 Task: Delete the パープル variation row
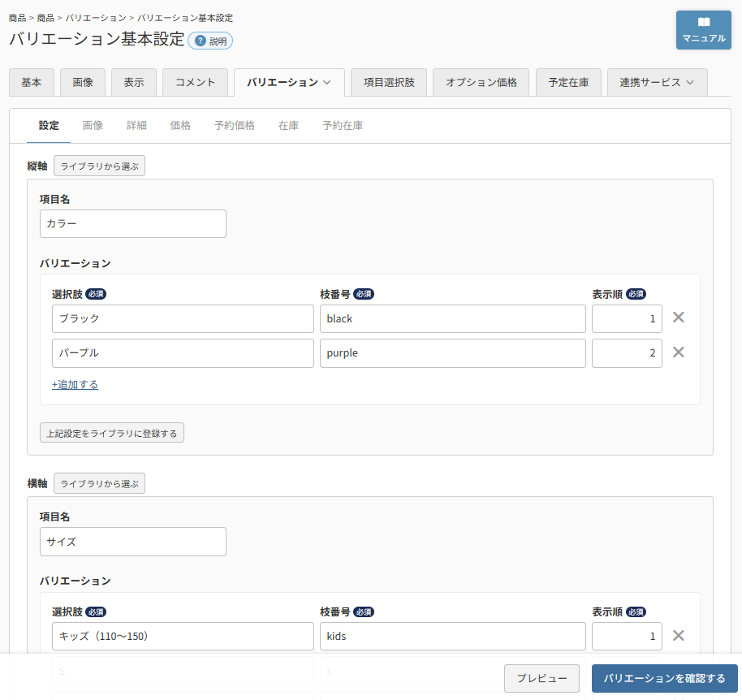click(x=678, y=352)
